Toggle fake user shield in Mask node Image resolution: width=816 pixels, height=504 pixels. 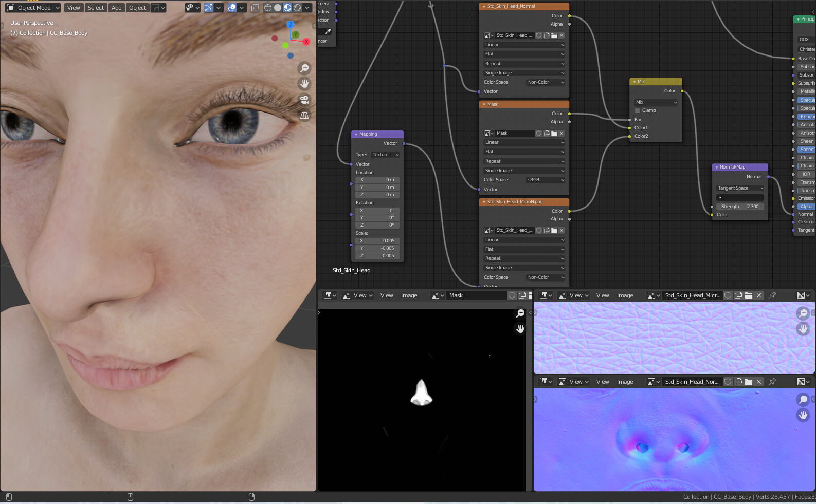pos(539,133)
